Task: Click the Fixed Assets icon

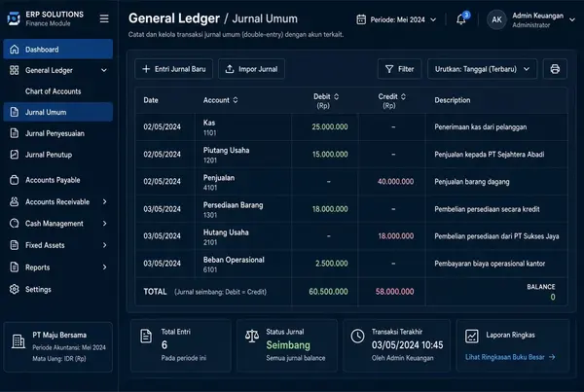Action: click(x=15, y=245)
